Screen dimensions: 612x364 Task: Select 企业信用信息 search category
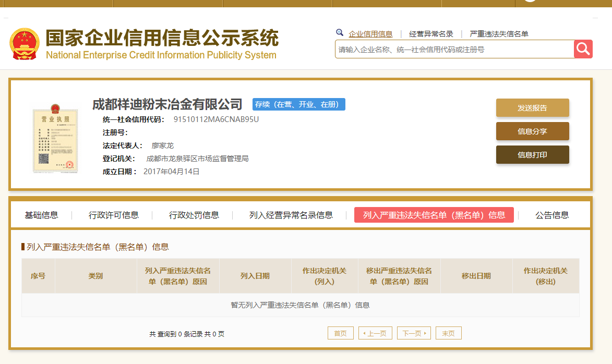click(370, 34)
